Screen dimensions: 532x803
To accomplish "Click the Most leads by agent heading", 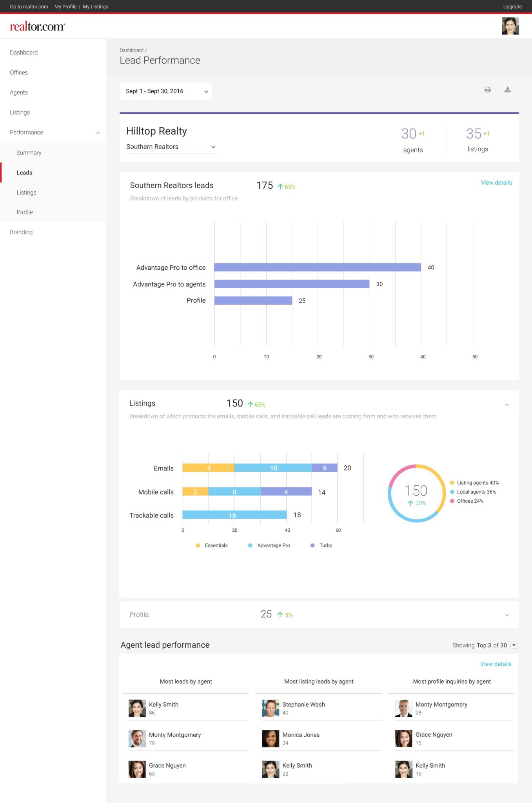I will [186, 681].
